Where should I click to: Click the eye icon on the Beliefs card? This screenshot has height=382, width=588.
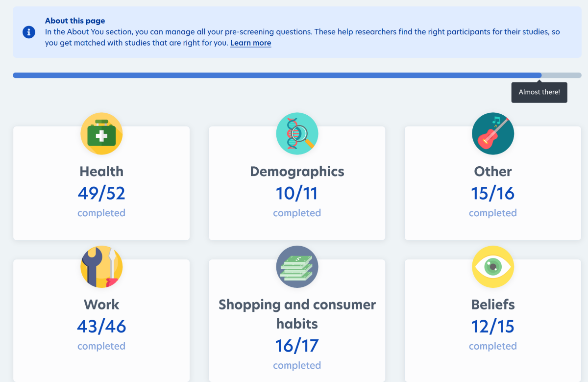(x=493, y=267)
